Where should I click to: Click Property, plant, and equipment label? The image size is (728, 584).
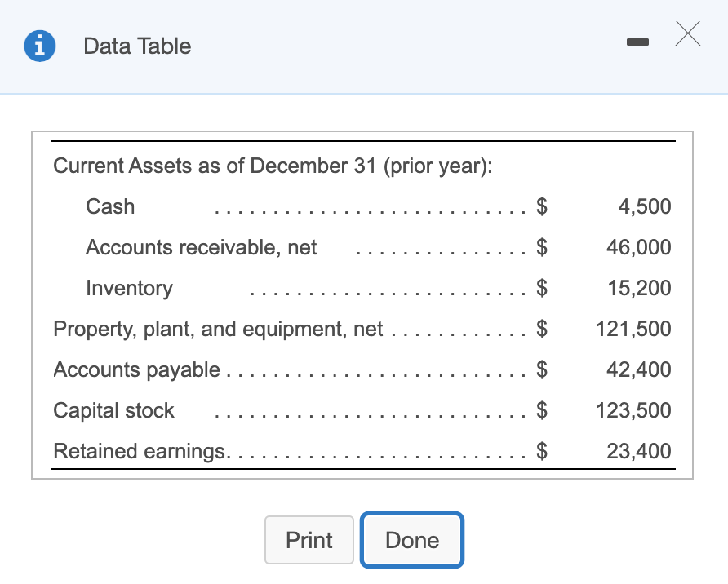pyautogui.click(x=218, y=329)
